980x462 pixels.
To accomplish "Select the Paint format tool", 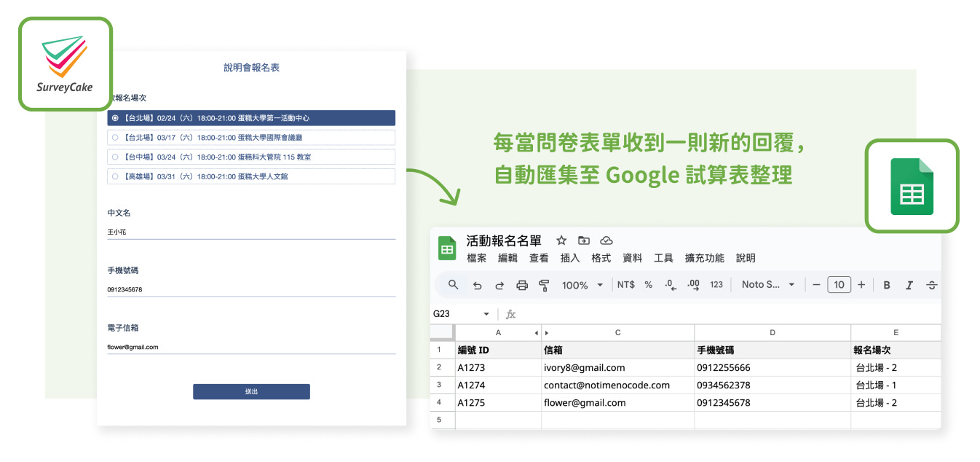I will tap(544, 285).
